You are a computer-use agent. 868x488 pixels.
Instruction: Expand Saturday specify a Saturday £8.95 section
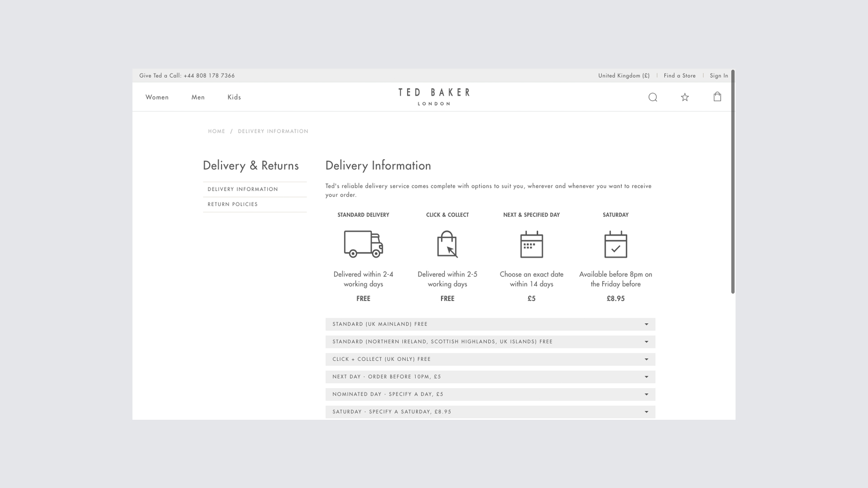click(490, 412)
